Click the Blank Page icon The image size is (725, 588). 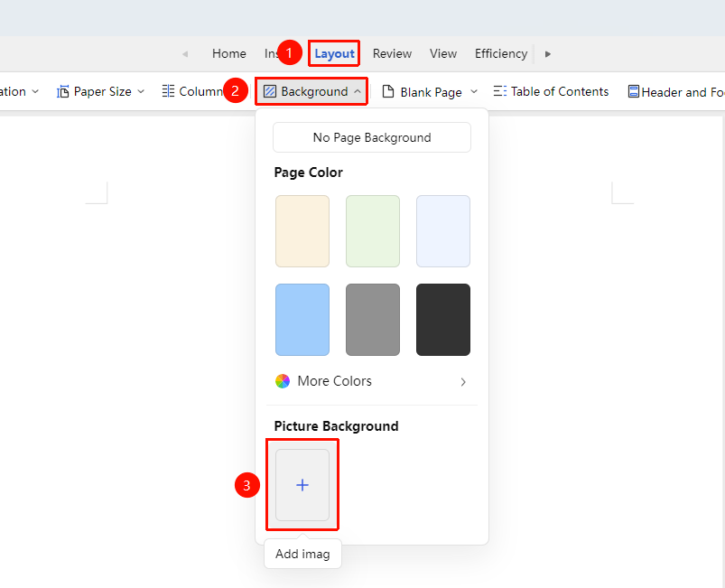[x=388, y=91]
